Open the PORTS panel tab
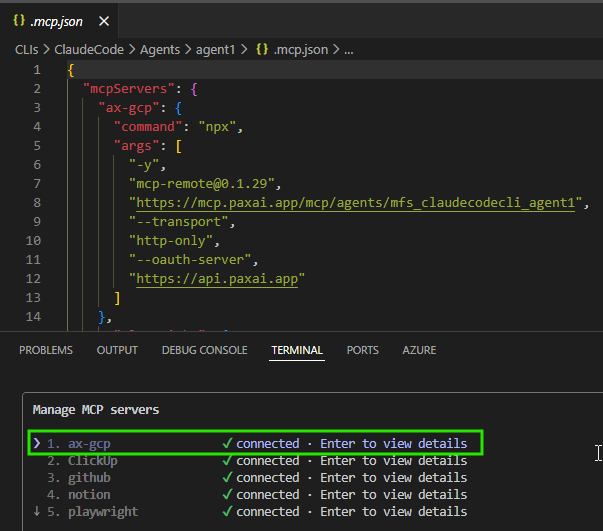The image size is (603, 531). 362,350
